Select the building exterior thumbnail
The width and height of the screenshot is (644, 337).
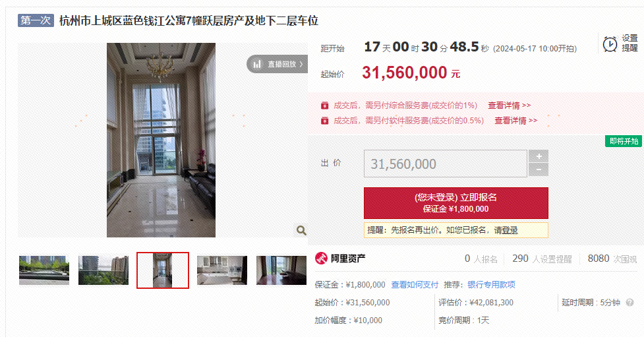[103, 270]
